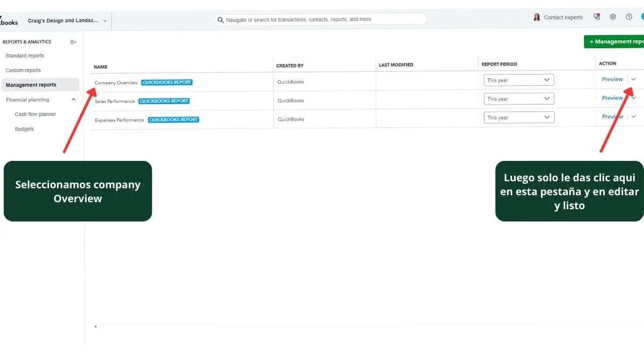
Task: Click QuickBooks Report badge beside Expenses Performance
Action: coord(173,120)
